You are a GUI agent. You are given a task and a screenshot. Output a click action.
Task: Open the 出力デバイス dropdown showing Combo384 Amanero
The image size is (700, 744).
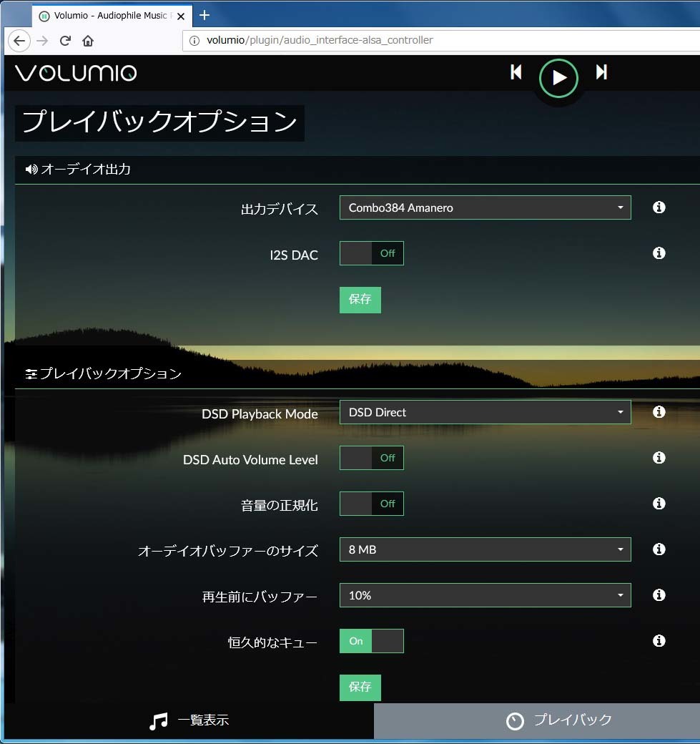tap(485, 207)
